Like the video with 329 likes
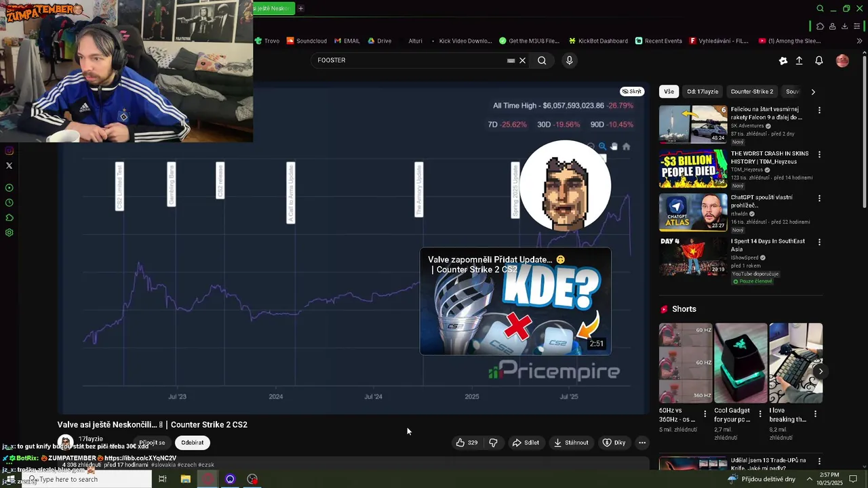Viewport: 868px width, 488px height. 467,443
